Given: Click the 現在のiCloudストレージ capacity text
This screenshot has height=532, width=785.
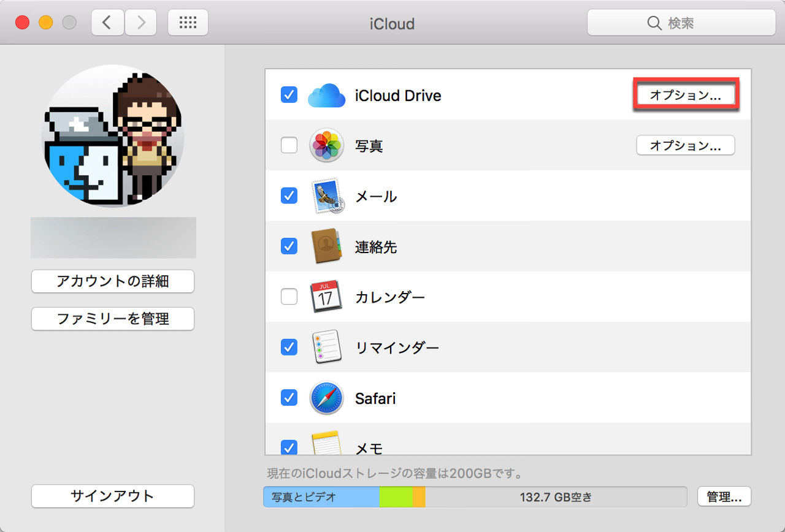Looking at the screenshot, I should pyautogui.click(x=396, y=473).
